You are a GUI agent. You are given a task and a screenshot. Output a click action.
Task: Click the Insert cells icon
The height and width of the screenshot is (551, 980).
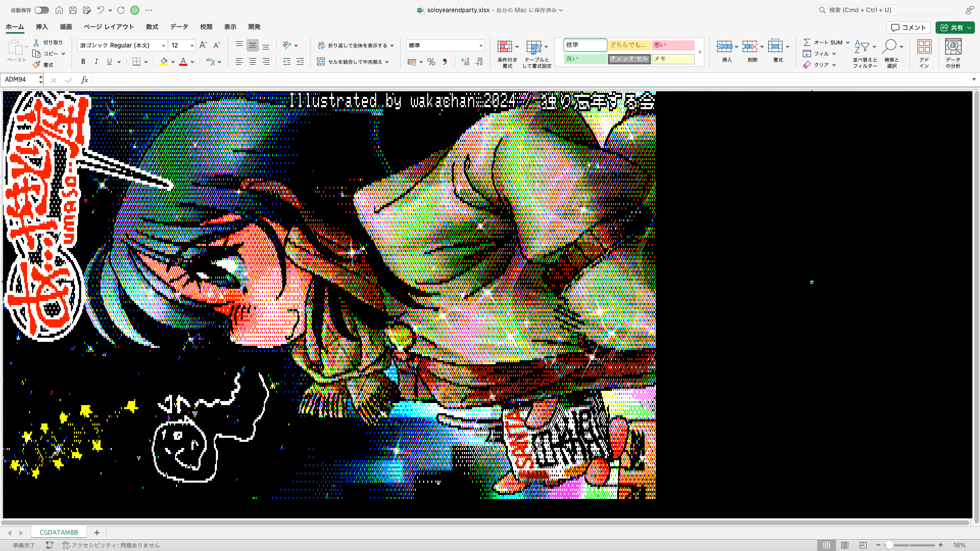[724, 46]
